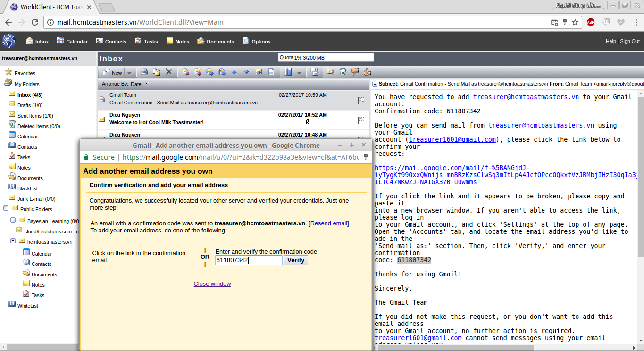Viewport: 644px width, 351px height.
Task: Go to next message with the down arrow icon
Action: [246, 72]
